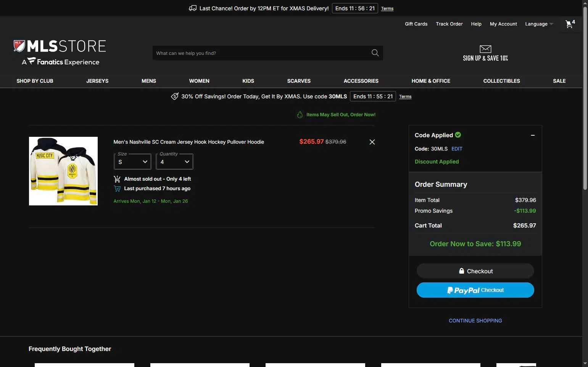The width and height of the screenshot is (588, 367).
Task: Click the top banner countdown timer
Action: [355, 8]
